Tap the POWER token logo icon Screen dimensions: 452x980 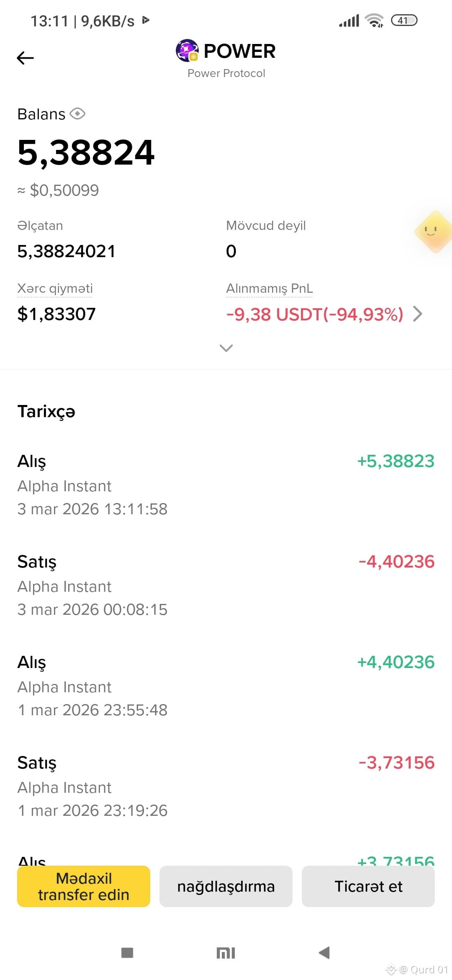187,51
